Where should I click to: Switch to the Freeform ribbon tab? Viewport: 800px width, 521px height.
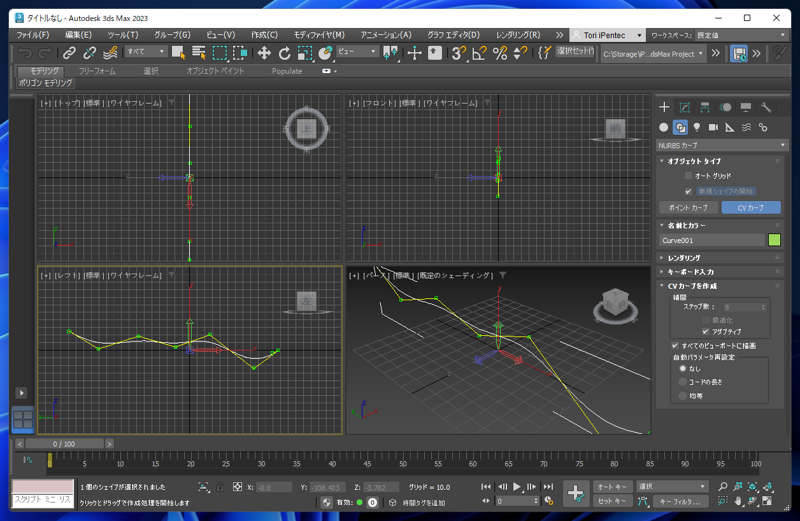[x=97, y=71]
